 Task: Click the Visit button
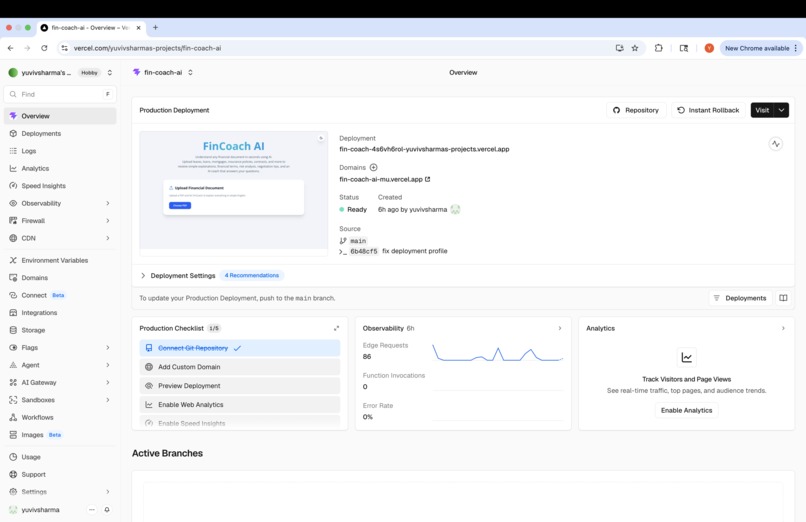(762, 110)
